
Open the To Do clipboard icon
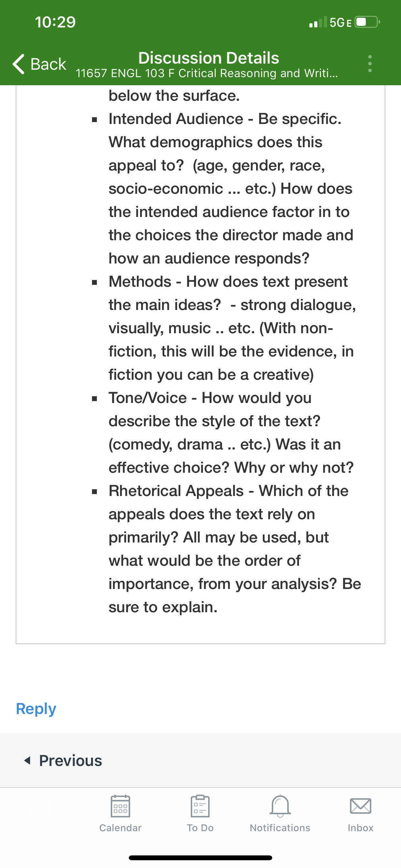[x=200, y=806]
